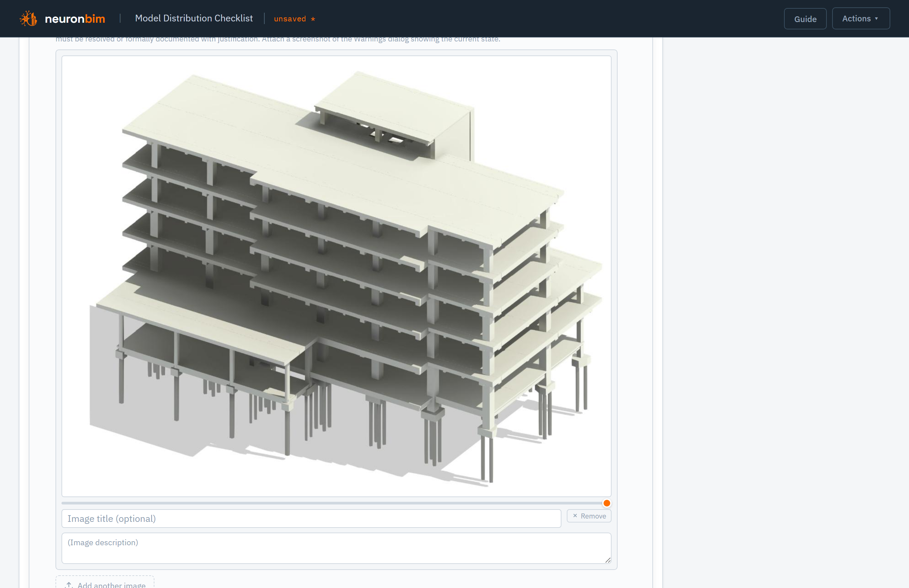Open the Guide button

click(805, 19)
